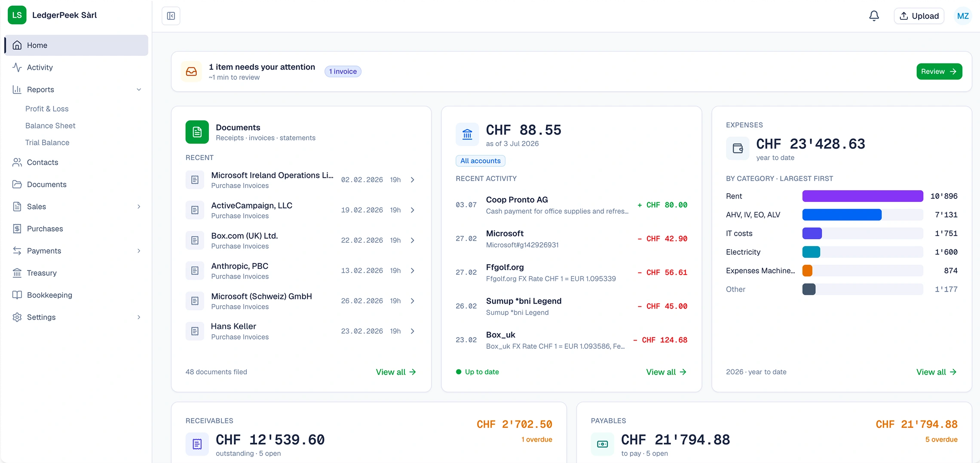
Task: Click the green Documents card icon
Action: pos(197,132)
